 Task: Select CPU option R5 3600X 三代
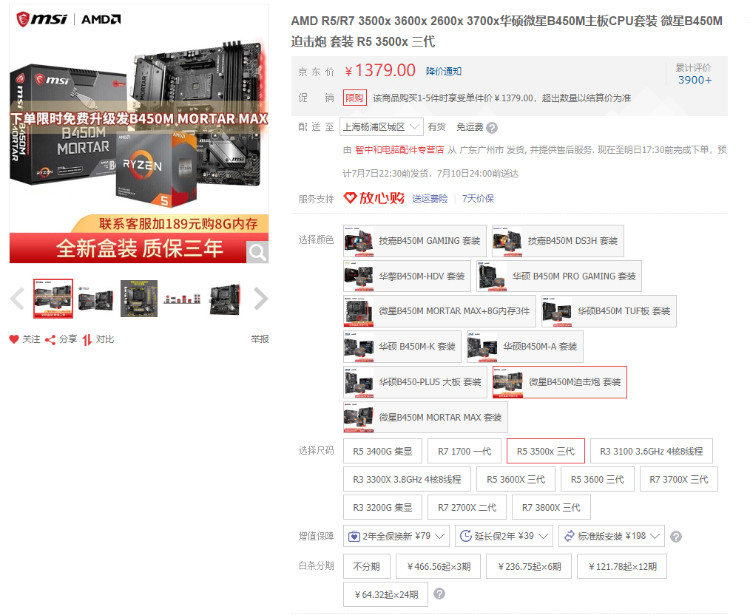click(516, 479)
